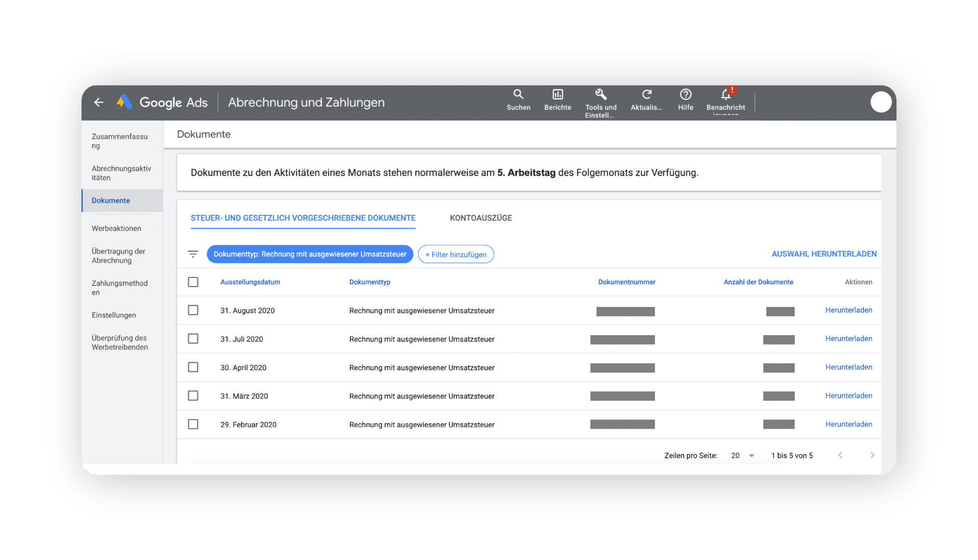Screen dimensions: 978x560
Task: Download the 31. Juli 2020 invoice
Action: click(x=849, y=339)
